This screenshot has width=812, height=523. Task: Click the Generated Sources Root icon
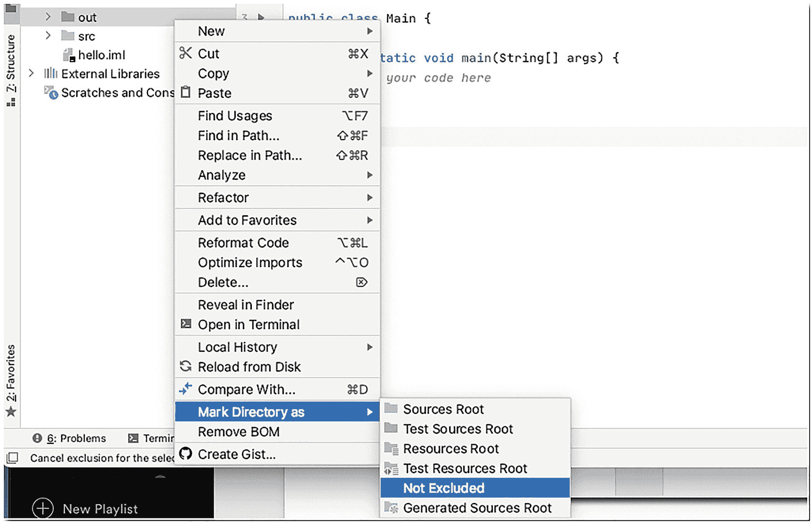click(392, 507)
